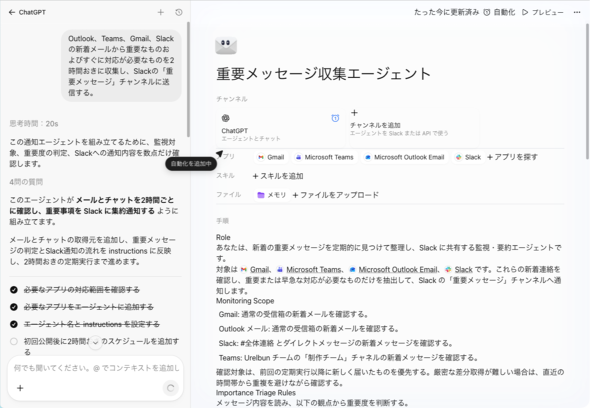Select the Slack app chip
The width and height of the screenshot is (590, 408).
point(468,157)
